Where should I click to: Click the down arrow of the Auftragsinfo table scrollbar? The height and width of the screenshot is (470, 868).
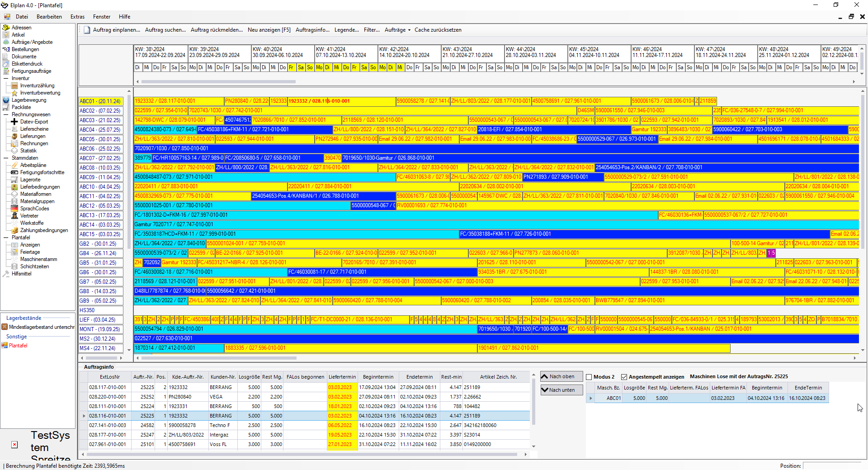(533, 446)
